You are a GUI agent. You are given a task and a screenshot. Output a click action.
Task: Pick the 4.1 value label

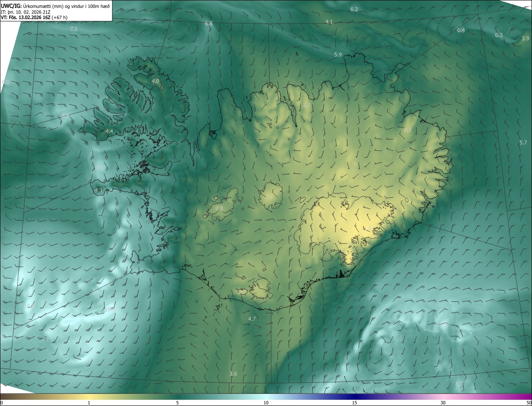(x=329, y=22)
